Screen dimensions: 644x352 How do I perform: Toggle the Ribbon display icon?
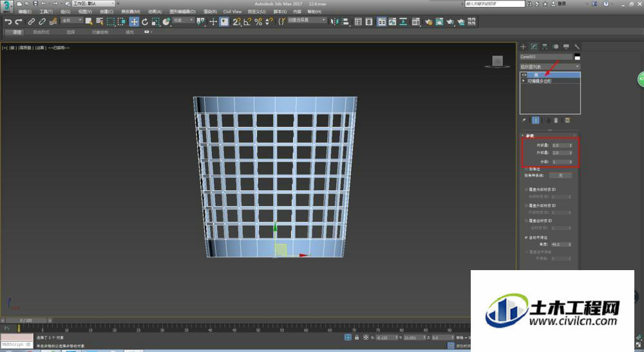coord(381,22)
